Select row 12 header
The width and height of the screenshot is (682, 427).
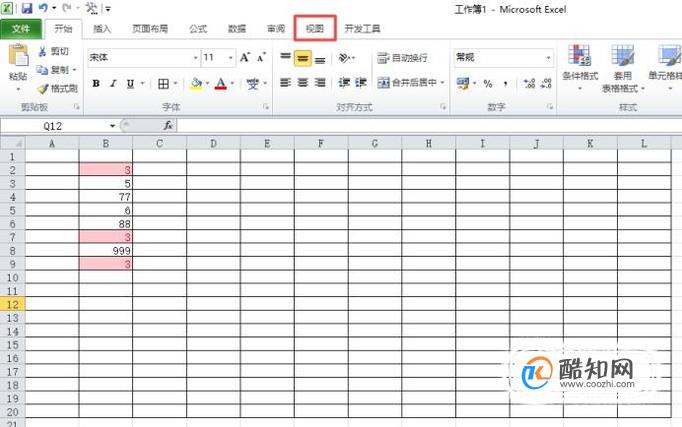pos(13,304)
